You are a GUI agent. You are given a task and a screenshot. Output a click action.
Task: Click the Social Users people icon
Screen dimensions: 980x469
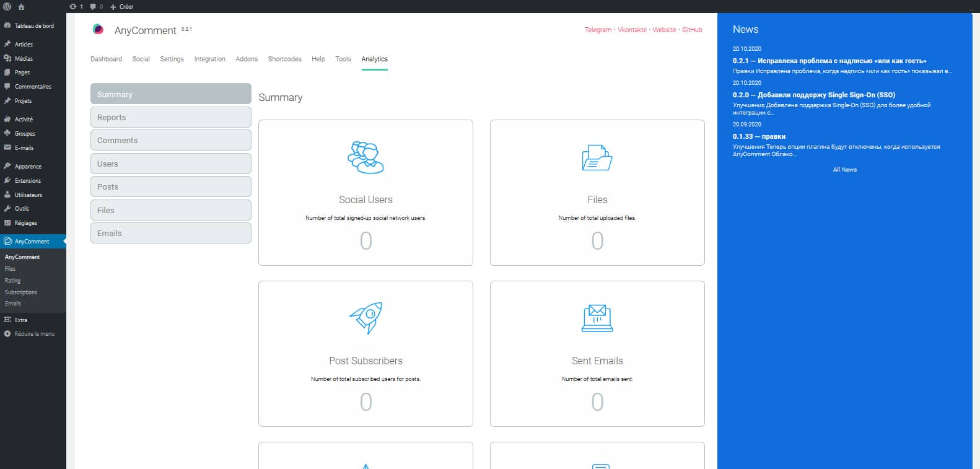click(x=365, y=157)
